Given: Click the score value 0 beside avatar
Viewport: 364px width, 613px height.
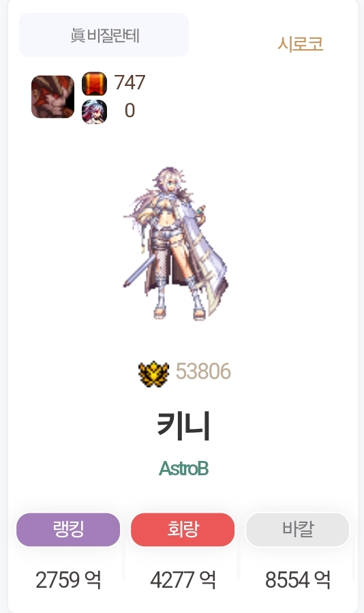Looking at the screenshot, I should click(x=130, y=110).
